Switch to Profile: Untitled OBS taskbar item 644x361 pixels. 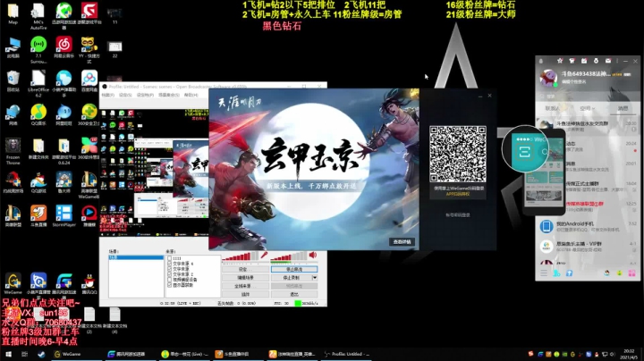[347, 354]
